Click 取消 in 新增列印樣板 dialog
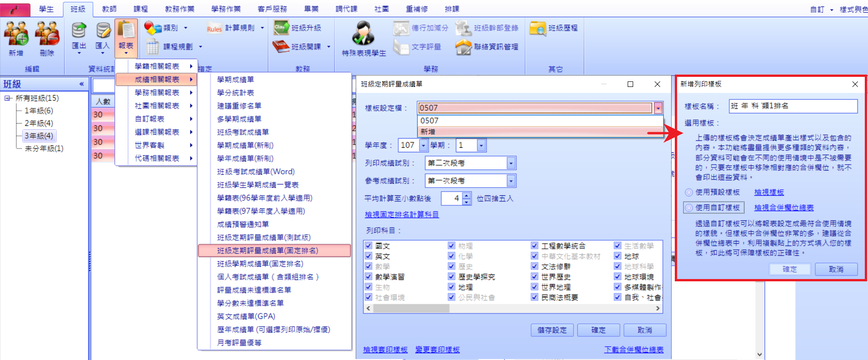This screenshot has width=868, height=360. tap(836, 269)
